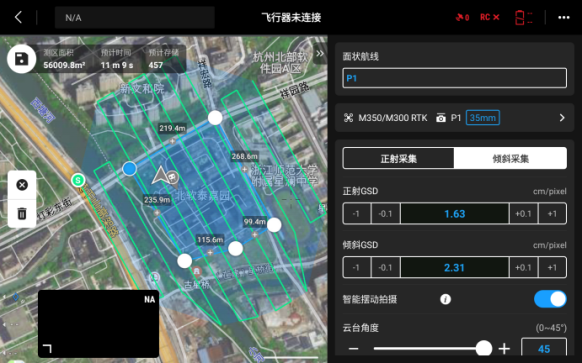Decrease 倾斜GSD by 1

pyautogui.click(x=356, y=267)
